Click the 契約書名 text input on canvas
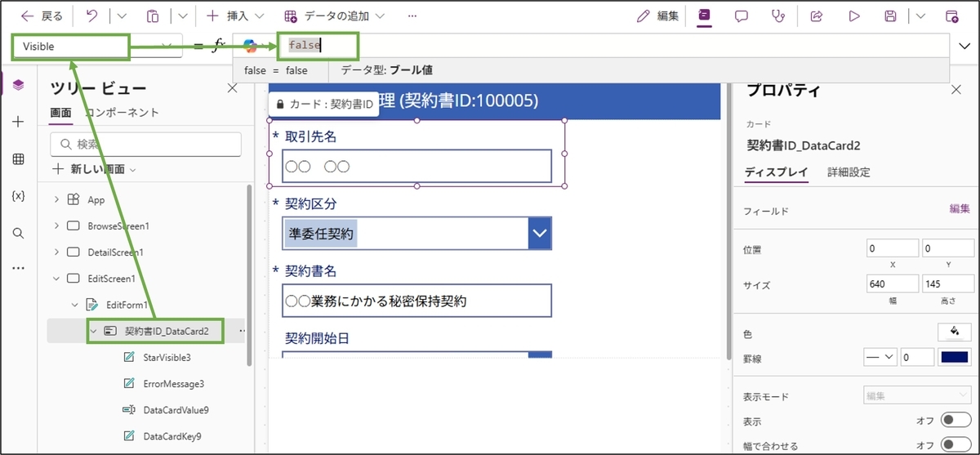Viewport: 980px width, 455px height. [x=417, y=301]
